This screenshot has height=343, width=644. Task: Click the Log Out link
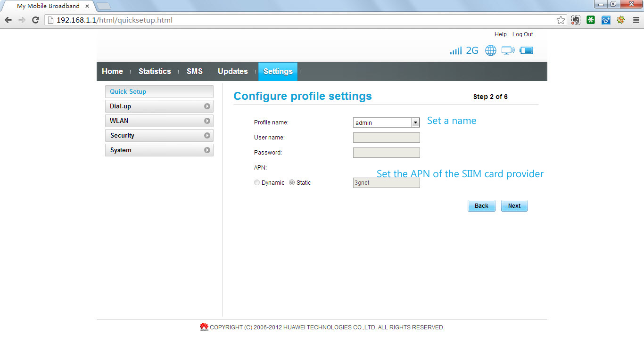point(522,34)
